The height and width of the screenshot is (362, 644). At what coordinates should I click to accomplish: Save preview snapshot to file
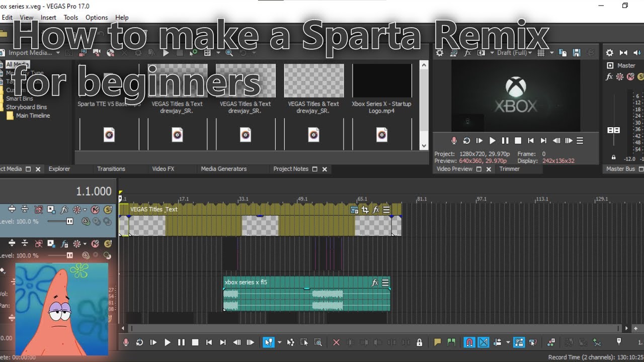click(577, 53)
